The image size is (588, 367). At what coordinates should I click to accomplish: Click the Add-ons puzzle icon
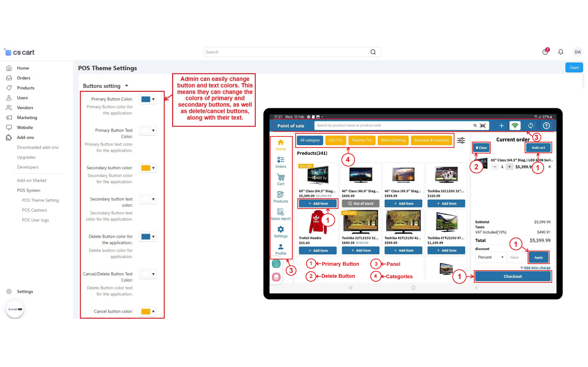click(x=9, y=137)
